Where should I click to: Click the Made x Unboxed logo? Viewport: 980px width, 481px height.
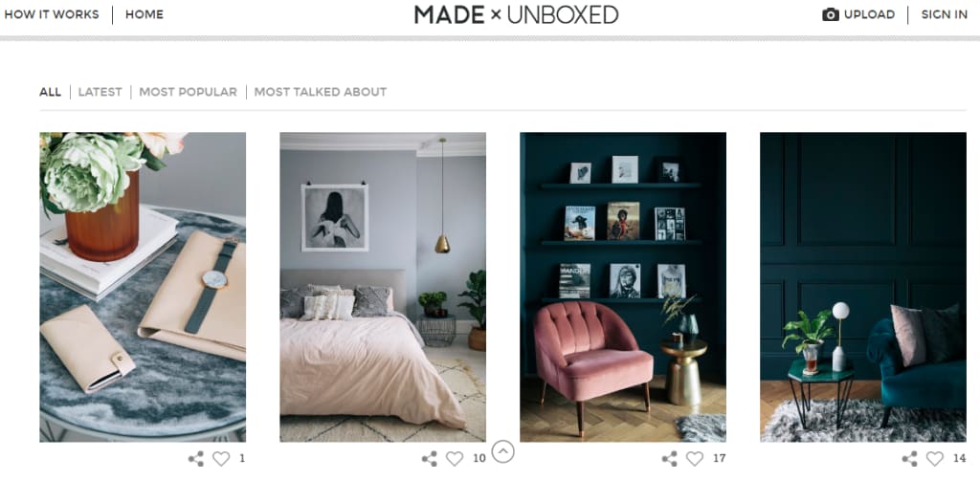click(516, 14)
